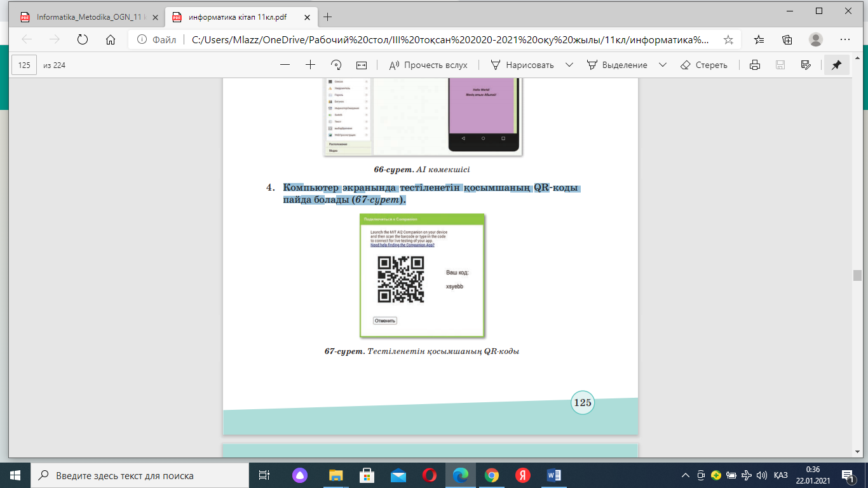Click the caption '66-сурет. AI көмекшісі'

[421, 170]
